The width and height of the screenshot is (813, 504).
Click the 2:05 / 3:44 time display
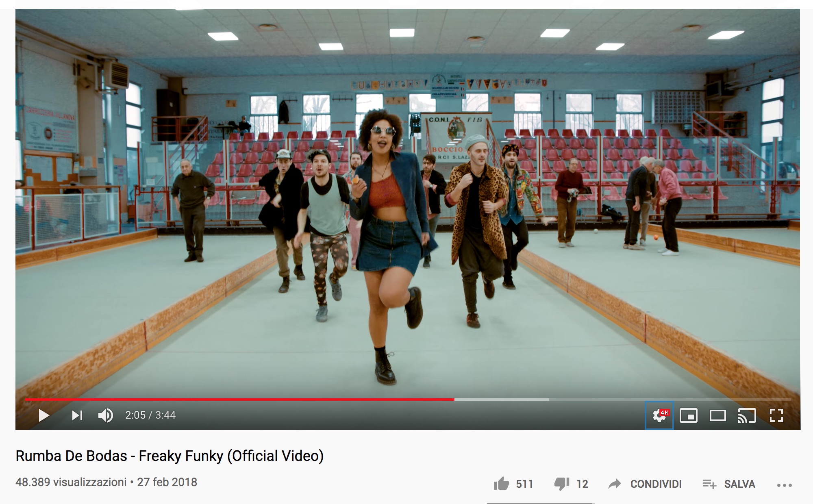(x=150, y=415)
